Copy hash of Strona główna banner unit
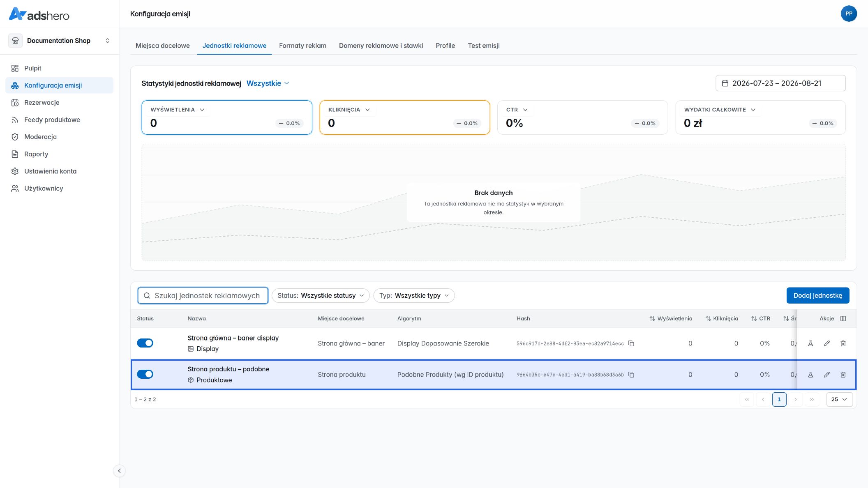 (x=631, y=343)
